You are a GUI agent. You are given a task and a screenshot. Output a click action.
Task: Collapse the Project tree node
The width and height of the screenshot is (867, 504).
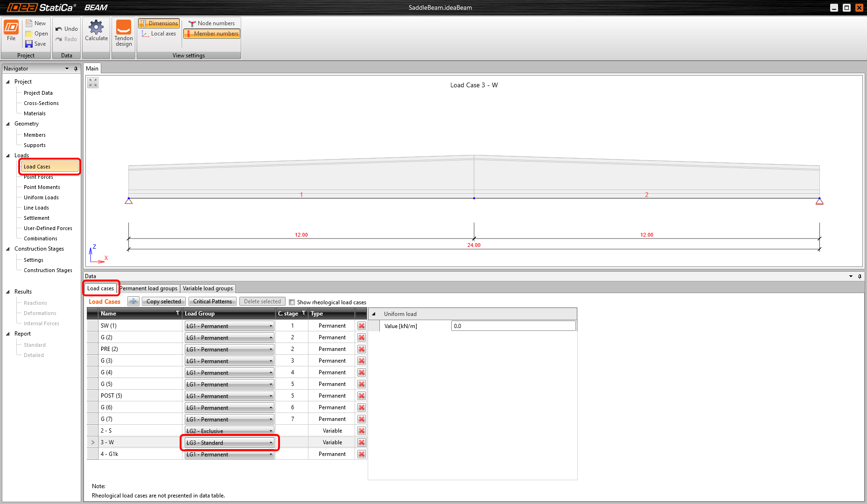click(8, 82)
